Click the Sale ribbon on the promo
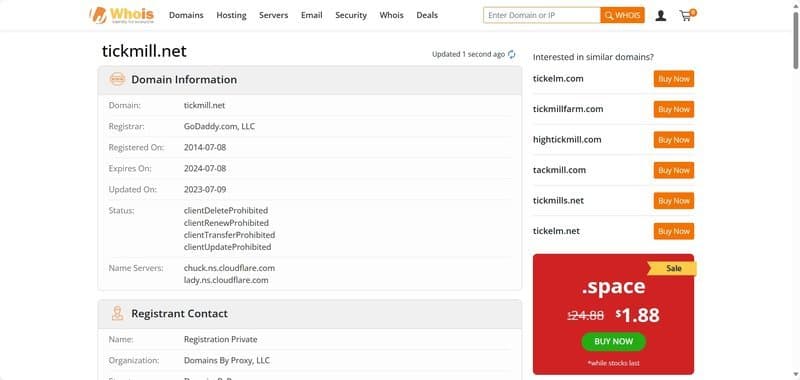This screenshot has width=800, height=380. point(673,268)
